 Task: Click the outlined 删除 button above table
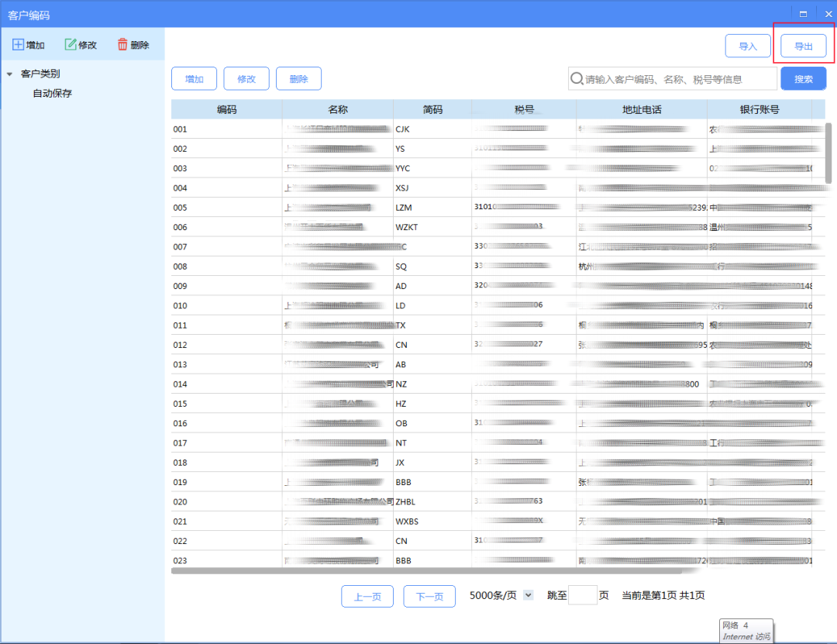point(299,78)
